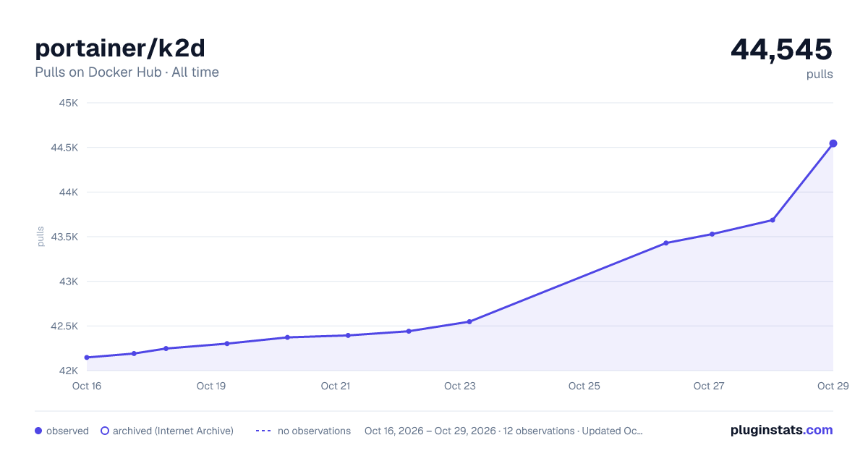Click the 44.5K y-axis label
The image size is (868, 456).
point(63,148)
